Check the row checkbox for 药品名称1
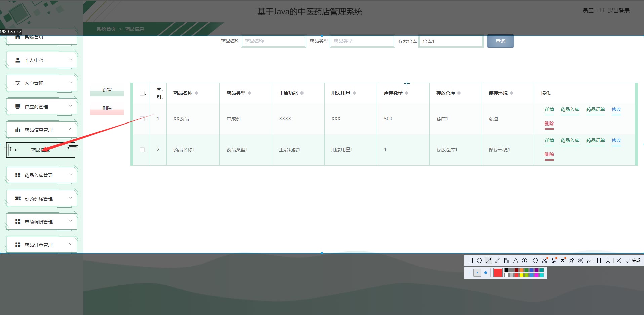 (x=142, y=150)
